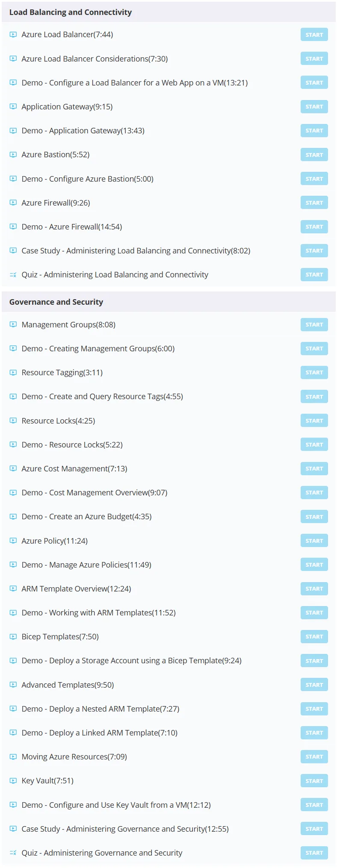The width and height of the screenshot is (337, 868).
Task: Click START for Azure Cost Management
Action: click(314, 468)
